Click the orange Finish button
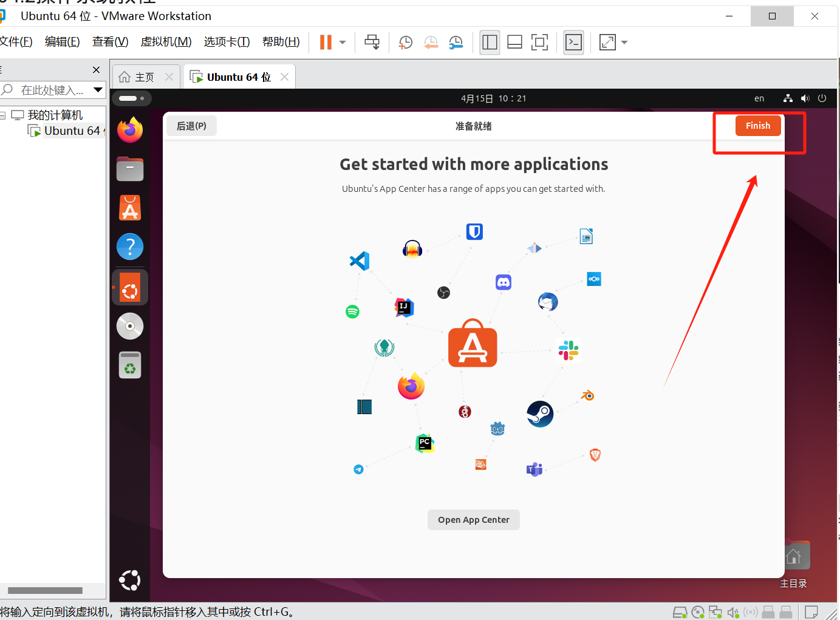840x620 pixels. 758,126
